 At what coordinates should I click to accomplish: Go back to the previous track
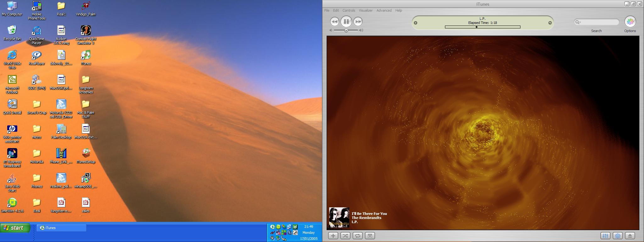334,21
